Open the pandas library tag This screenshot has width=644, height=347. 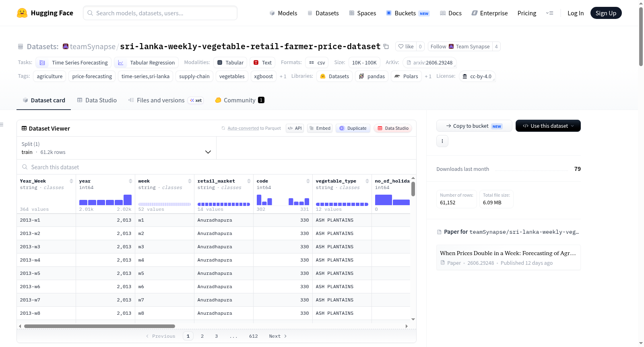coord(372,76)
